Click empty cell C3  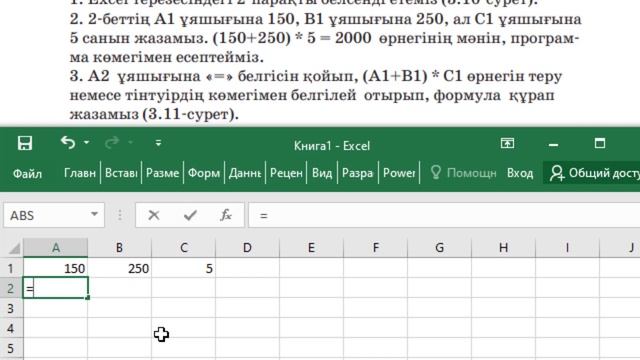click(x=184, y=308)
